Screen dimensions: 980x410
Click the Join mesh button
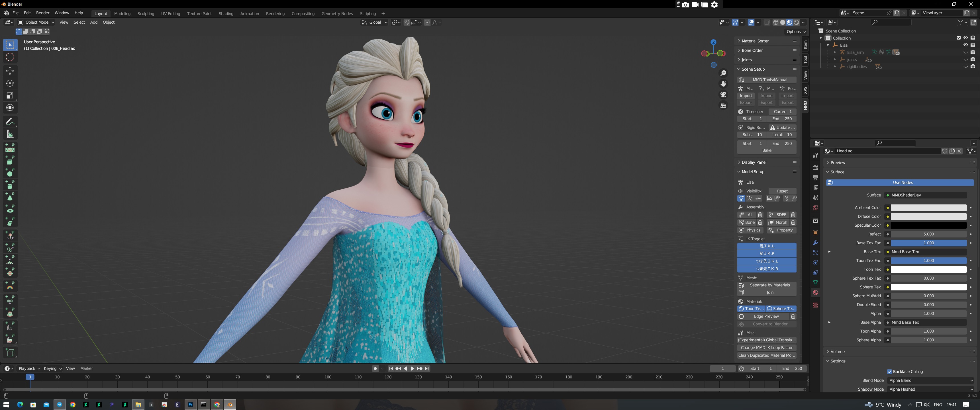coord(767,293)
